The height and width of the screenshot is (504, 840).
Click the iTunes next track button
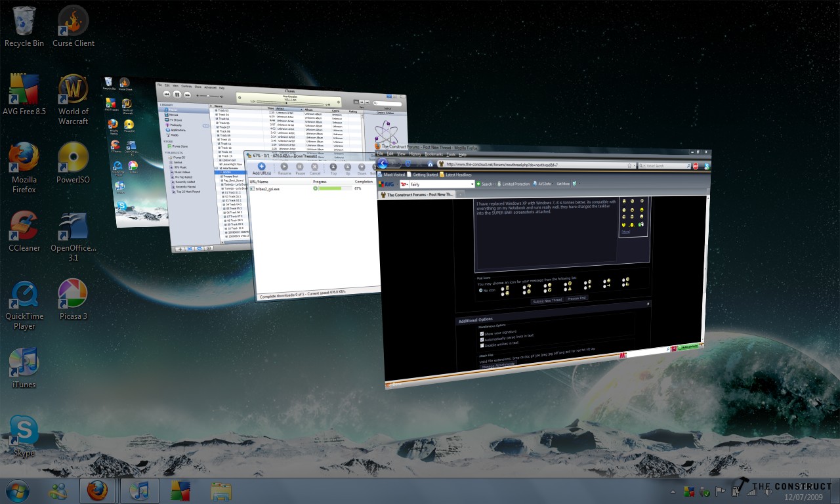coord(188,95)
